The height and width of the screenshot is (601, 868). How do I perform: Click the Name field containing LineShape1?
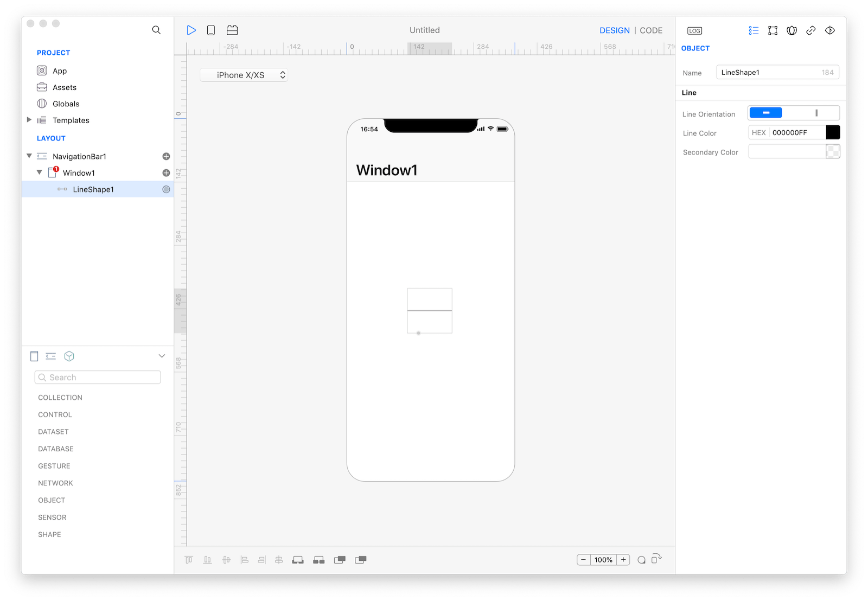click(x=777, y=72)
